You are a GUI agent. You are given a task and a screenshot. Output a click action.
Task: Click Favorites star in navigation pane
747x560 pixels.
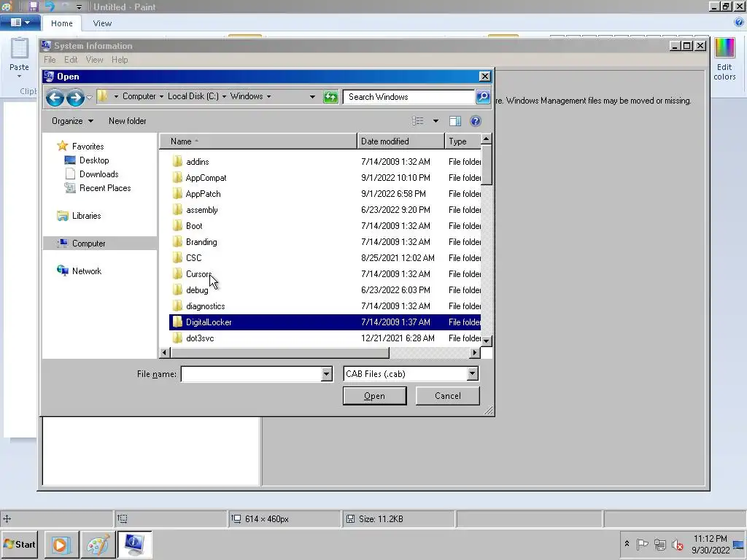63,146
